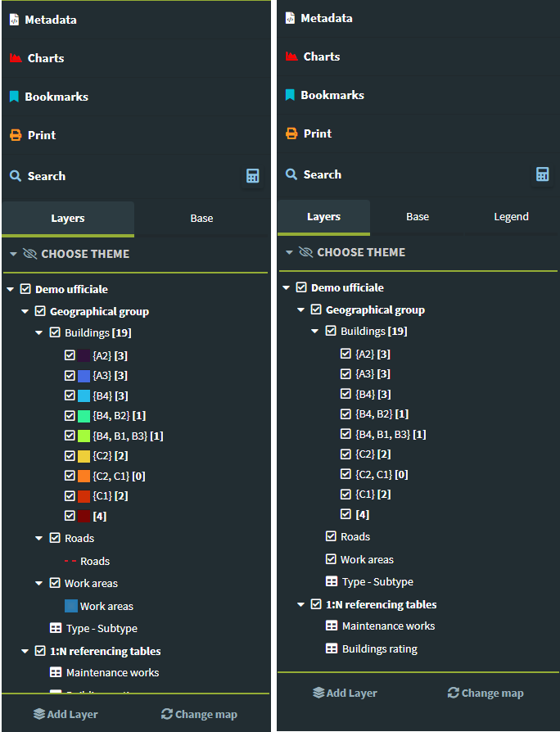
Task: Open the calculator icon in left panel
Action: coord(252,176)
